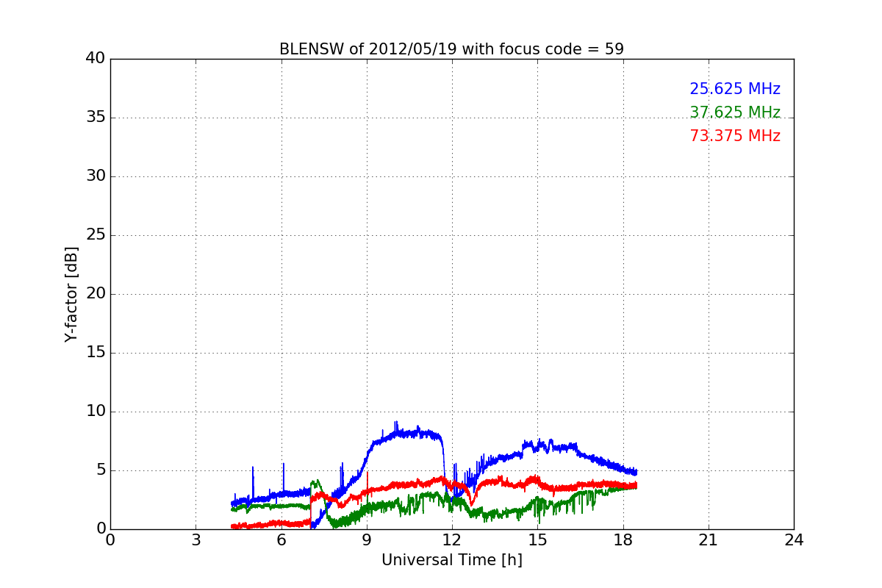Select the green '37.625 MHz' legend label

tap(735, 112)
